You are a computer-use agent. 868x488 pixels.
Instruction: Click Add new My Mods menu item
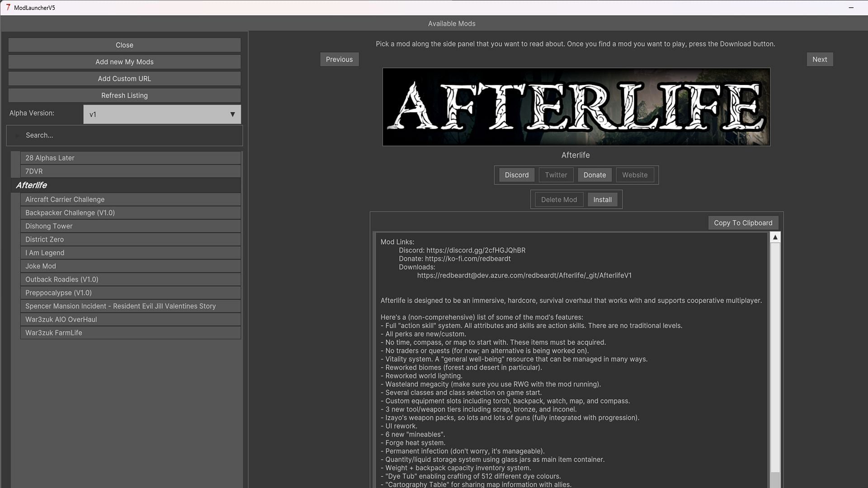pos(124,61)
